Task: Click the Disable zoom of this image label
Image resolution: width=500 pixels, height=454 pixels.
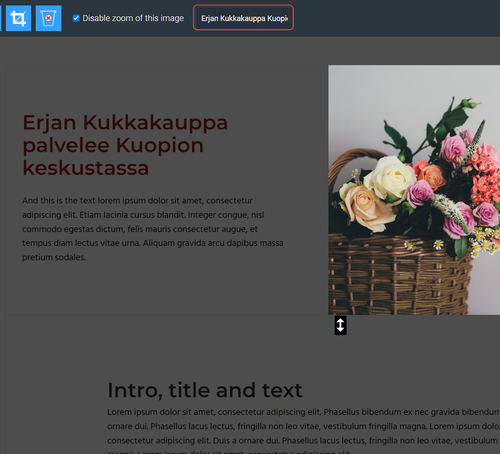Action: click(133, 18)
